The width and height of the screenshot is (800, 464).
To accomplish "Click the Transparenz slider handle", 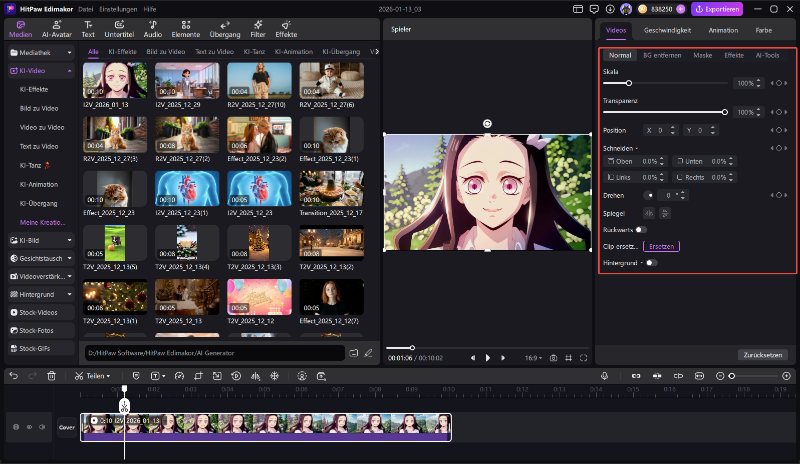I will [x=725, y=112].
